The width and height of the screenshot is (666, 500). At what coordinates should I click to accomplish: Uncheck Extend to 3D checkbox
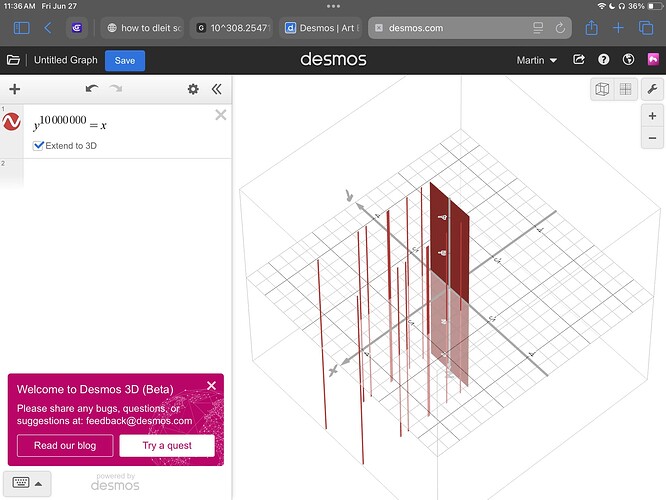click(38, 146)
